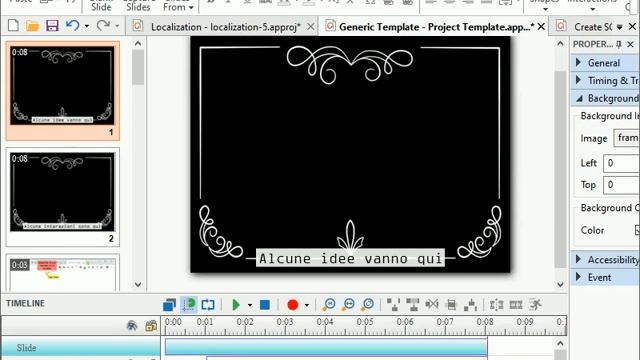640x360 pixels.
Task: Select slide 3 thumbnail with the 0:03 duration
Action: [62, 274]
